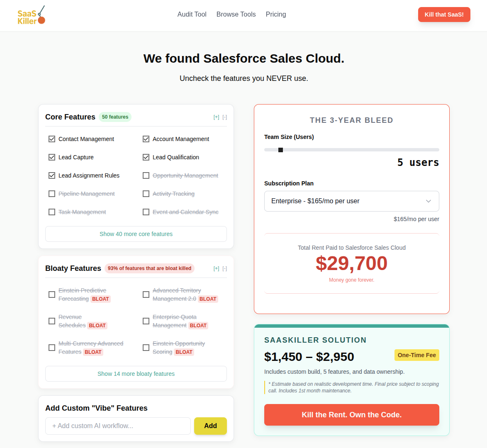
Task: Click Kill the Rent. Own the Code.
Action: (351, 415)
